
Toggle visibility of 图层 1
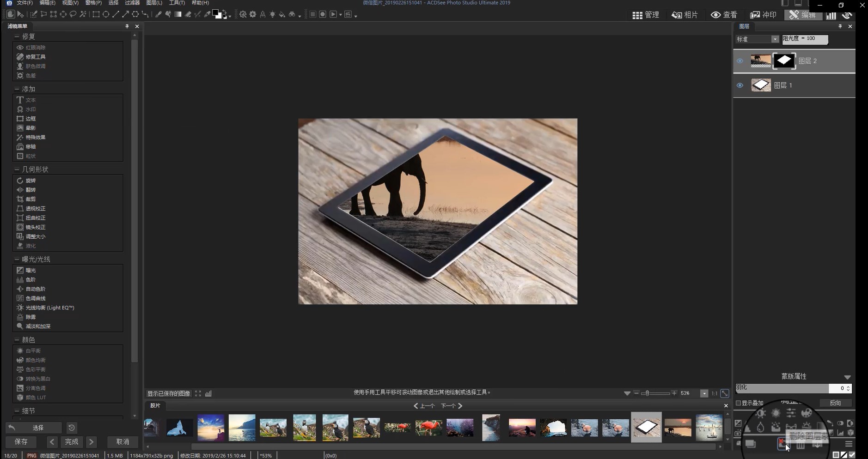coord(740,85)
